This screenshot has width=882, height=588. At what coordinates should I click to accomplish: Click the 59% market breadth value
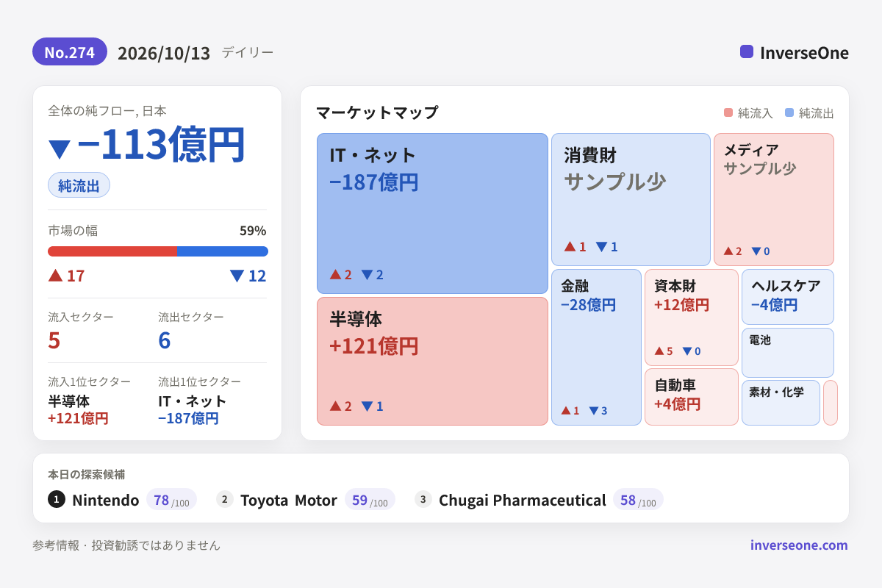(x=253, y=230)
